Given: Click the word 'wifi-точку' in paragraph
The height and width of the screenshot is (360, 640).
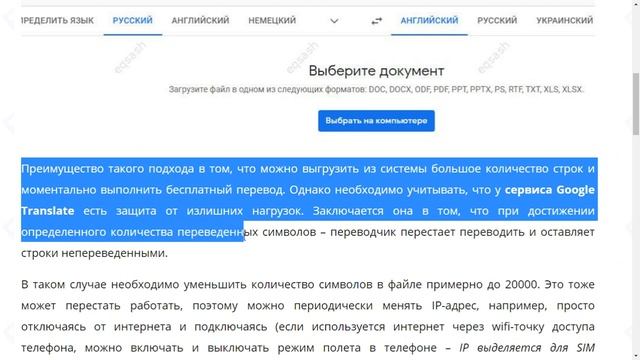Looking at the screenshot, I should point(517,327).
